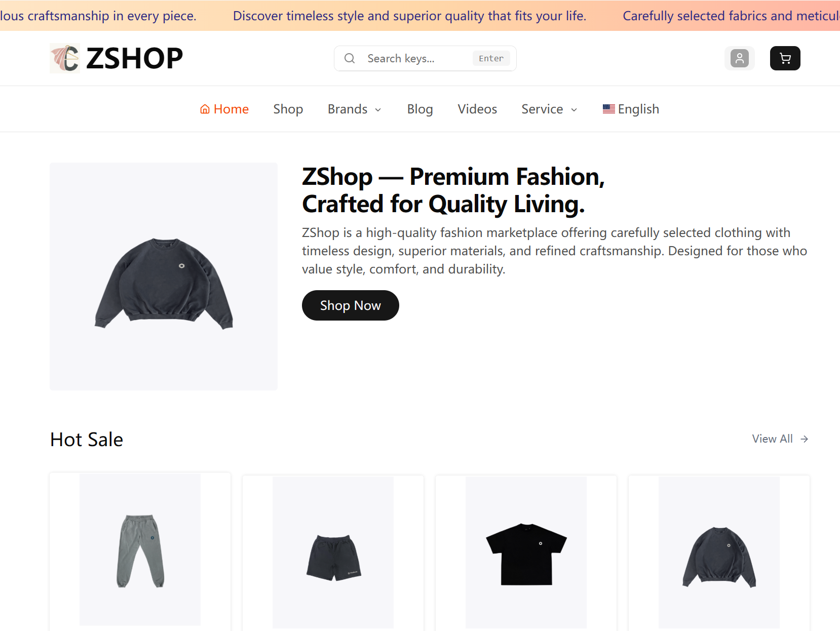The image size is (840, 631).
Task: Go to the Shop menu item
Action: point(288,109)
